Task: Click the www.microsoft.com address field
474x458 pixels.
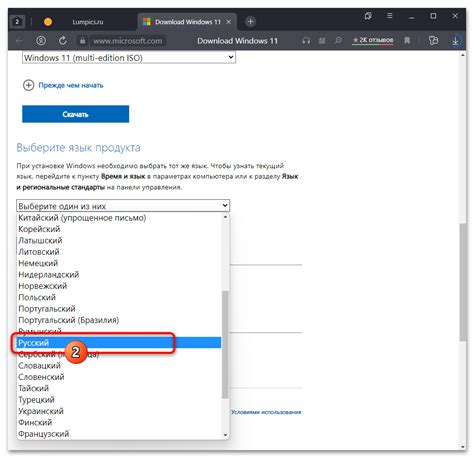Action: tap(128, 41)
